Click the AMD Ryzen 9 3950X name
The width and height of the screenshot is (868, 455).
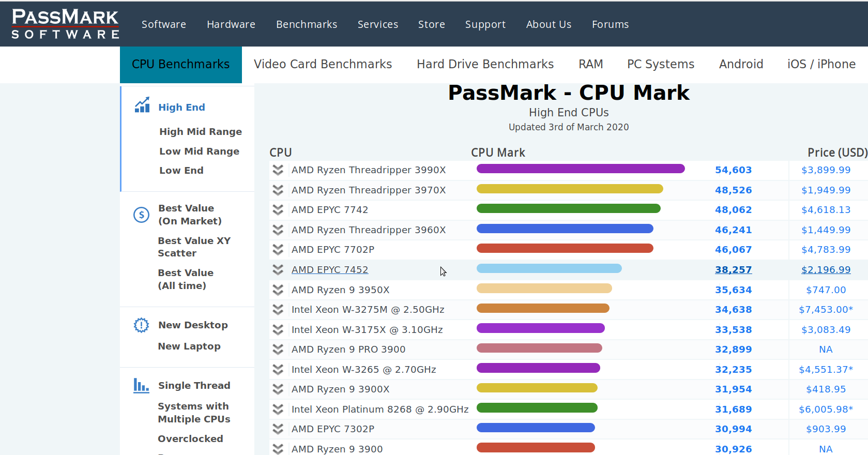[x=340, y=290]
